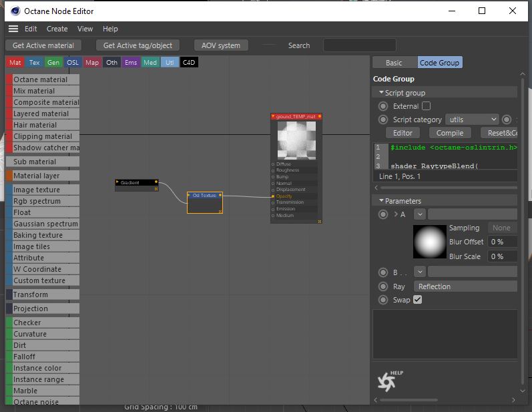Screen dimensions: 532x412
Task: Add an Octane material node from the list
Action: point(43,79)
